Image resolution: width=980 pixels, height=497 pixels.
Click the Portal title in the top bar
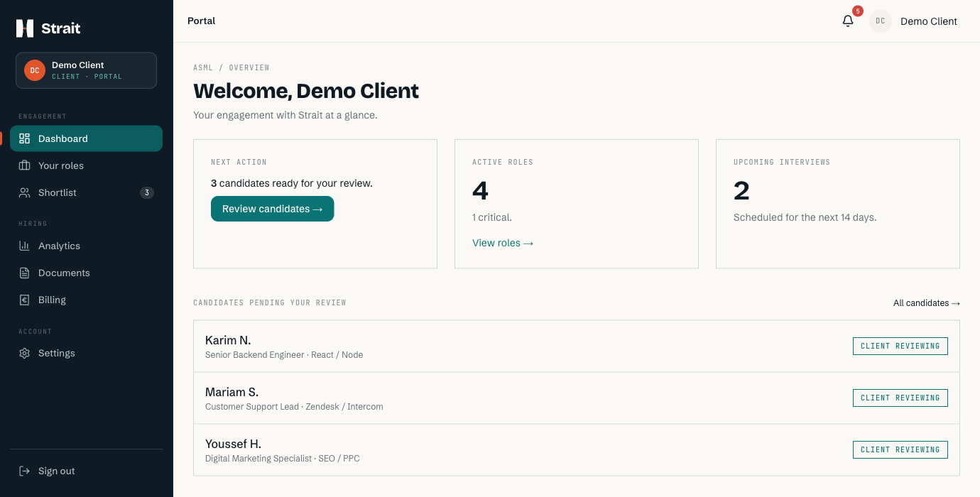click(x=201, y=21)
